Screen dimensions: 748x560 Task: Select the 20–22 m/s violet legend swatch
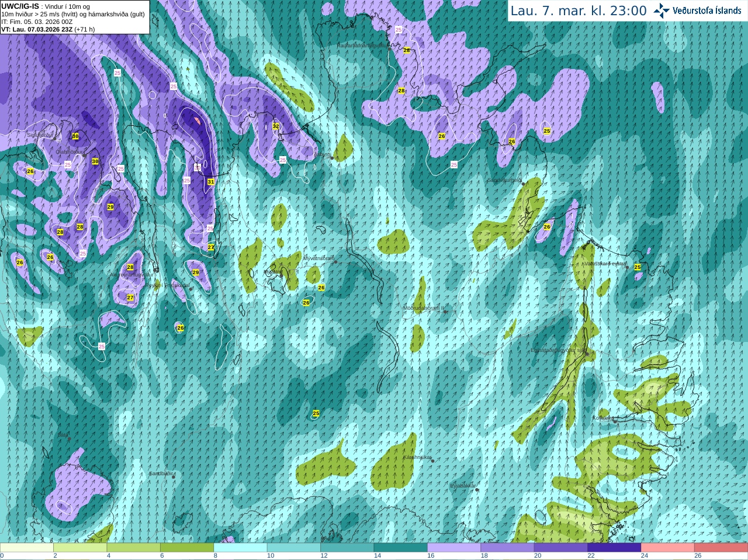560,548
